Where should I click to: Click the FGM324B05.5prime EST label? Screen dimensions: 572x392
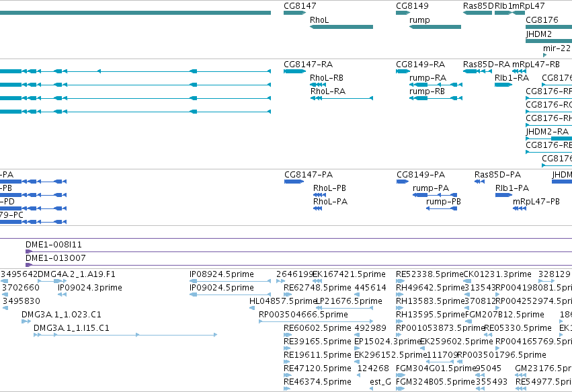436,382
